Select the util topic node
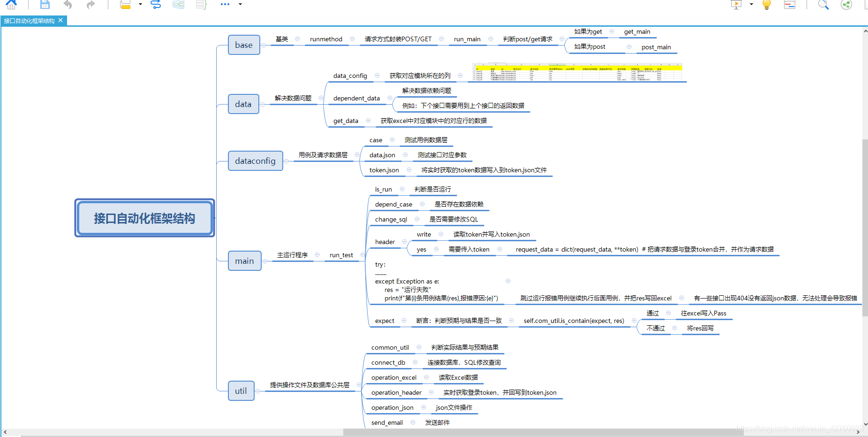Viewport: 868px width, 437px height. [241, 391]
